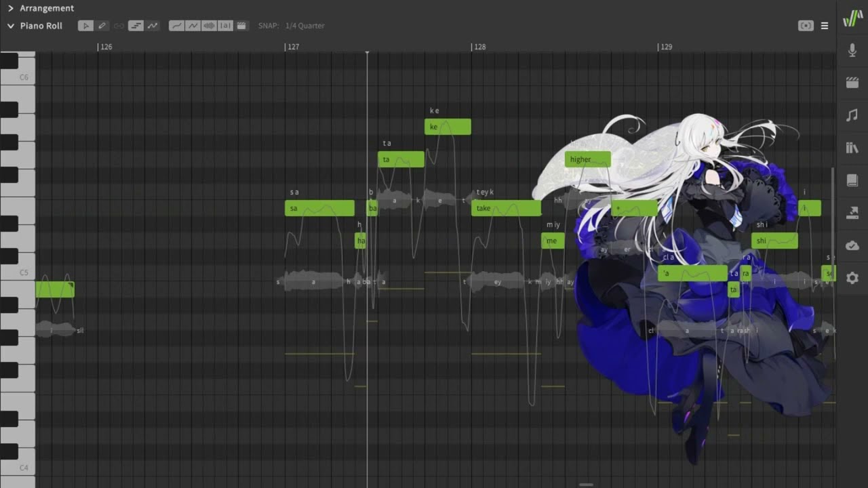
Task: Open the Settings gear panel
Action: coord(852,278)
